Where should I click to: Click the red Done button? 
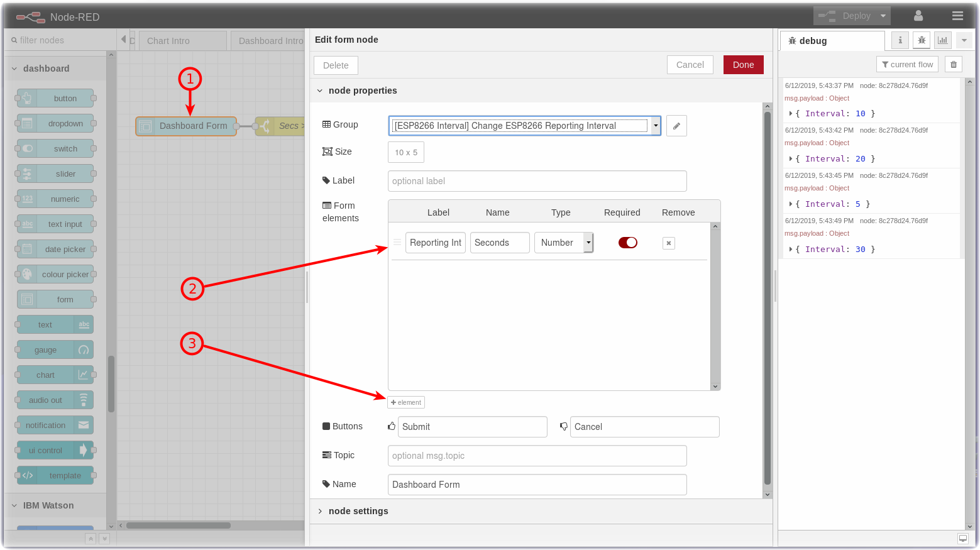[x=744, y=65]
